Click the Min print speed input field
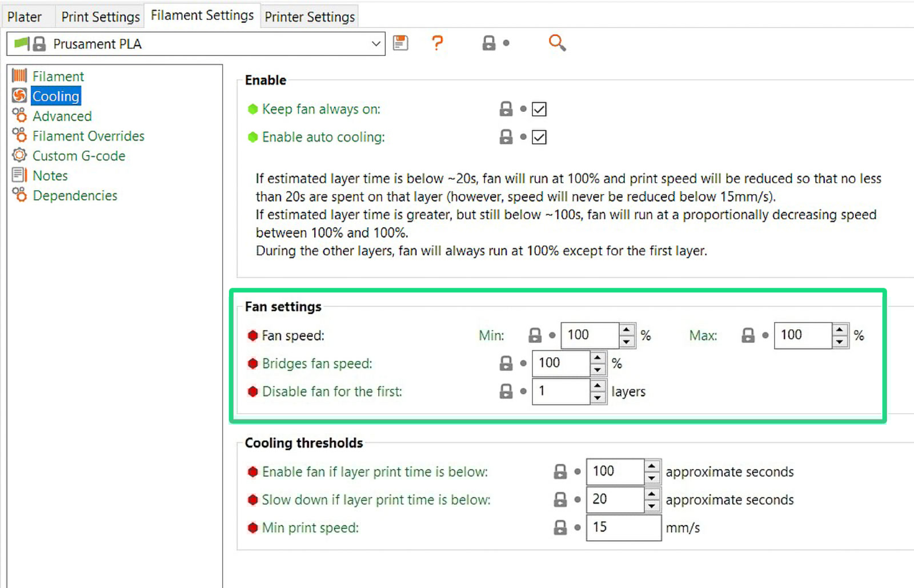Screen dimensions: 914x588 [x=623, y=527]
